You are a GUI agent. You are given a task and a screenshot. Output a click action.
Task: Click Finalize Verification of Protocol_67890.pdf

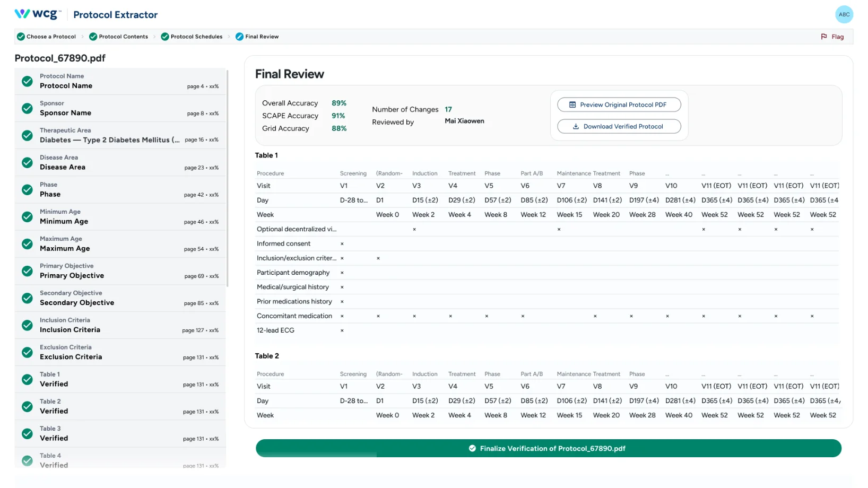548,448
